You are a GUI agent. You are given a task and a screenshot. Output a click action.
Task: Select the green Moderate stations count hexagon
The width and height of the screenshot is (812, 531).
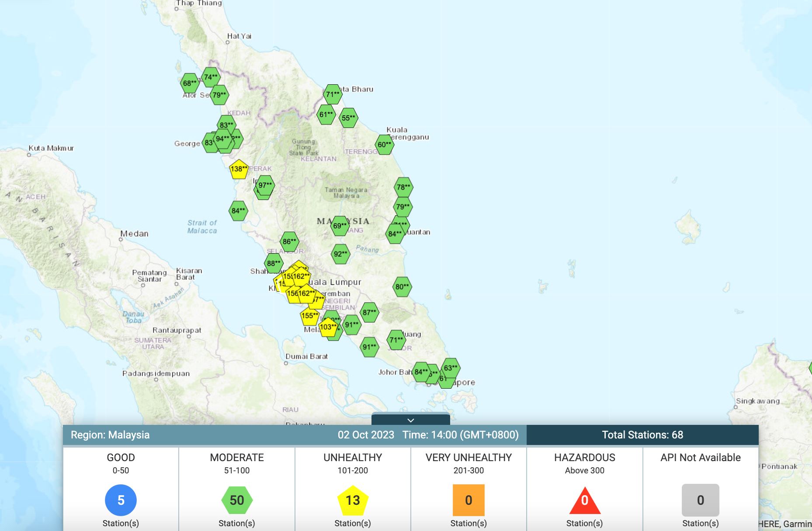point(237,500)
